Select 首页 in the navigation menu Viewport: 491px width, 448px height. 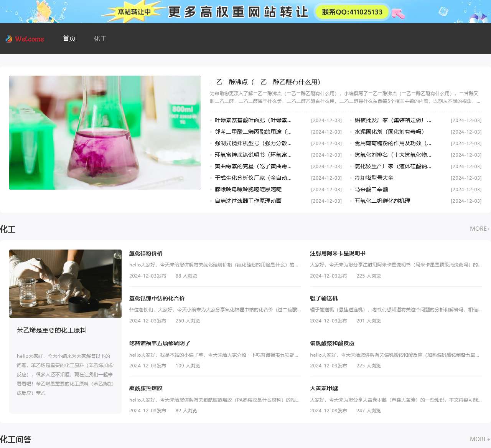pos(69,38)
